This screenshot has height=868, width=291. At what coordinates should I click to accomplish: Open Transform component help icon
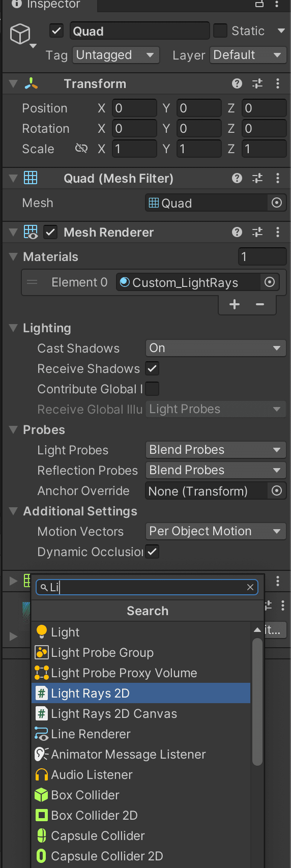pos(237,83)
